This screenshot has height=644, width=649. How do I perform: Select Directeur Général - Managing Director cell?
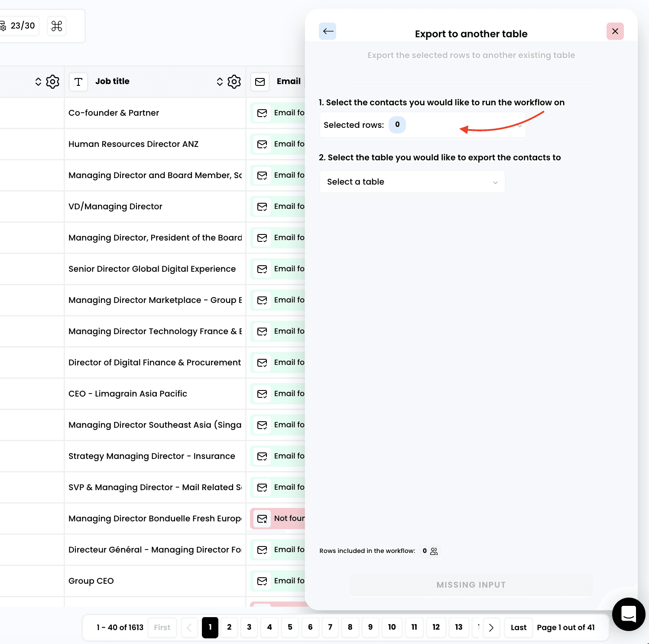155,550
